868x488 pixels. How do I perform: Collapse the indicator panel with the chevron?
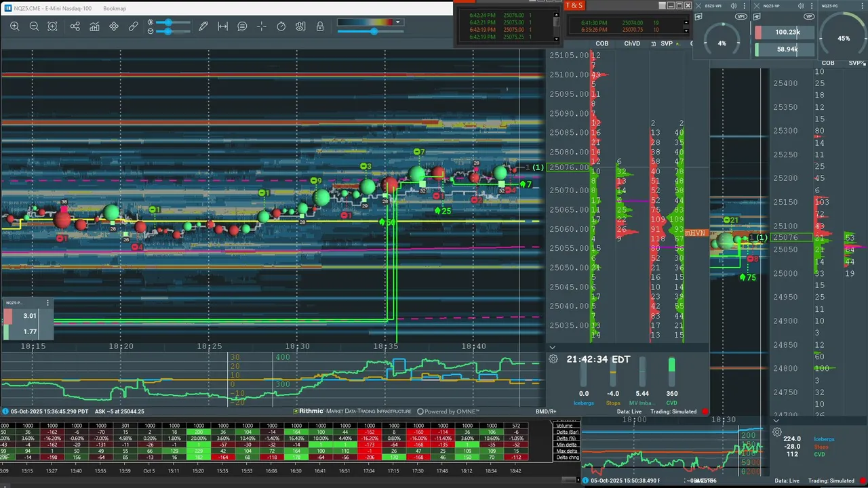coord(552,347)
